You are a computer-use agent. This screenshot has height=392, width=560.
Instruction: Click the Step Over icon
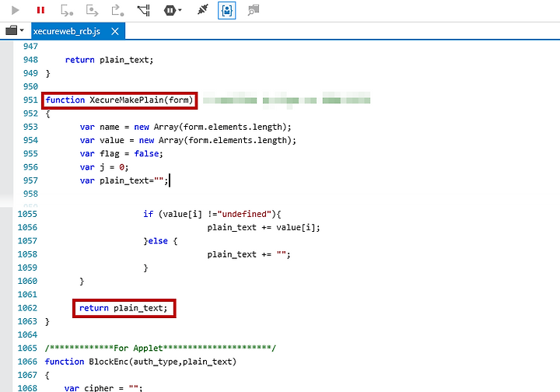[x=92, y=10]
